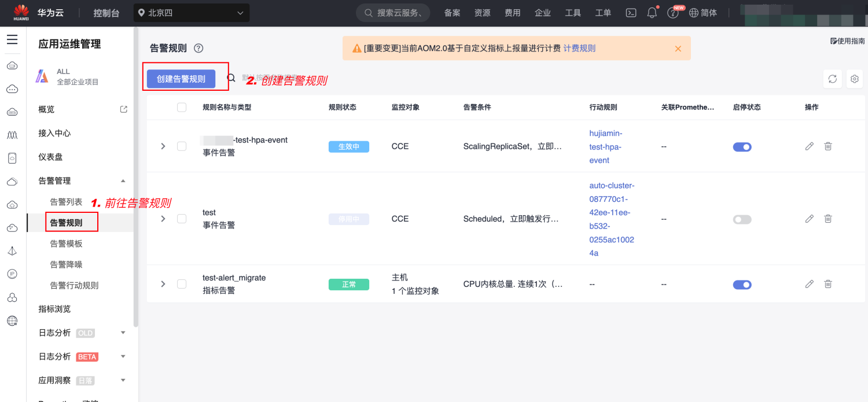The image size is (868, 402).
Task: Click the globe icon in left rail
Action: pyautogui.click(x=12, y=320)
